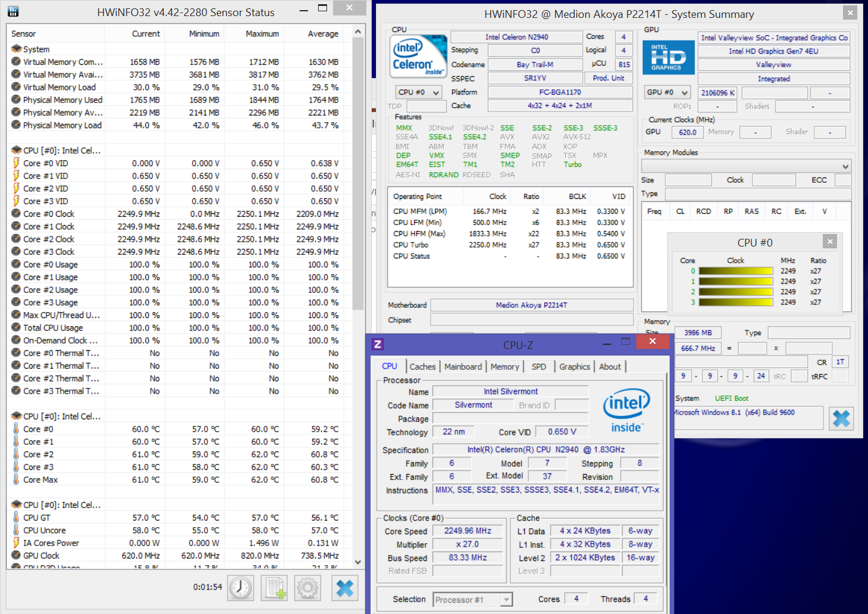
Task: Click the GPU Clock sensor icon
Action: (x=16, y=555)
